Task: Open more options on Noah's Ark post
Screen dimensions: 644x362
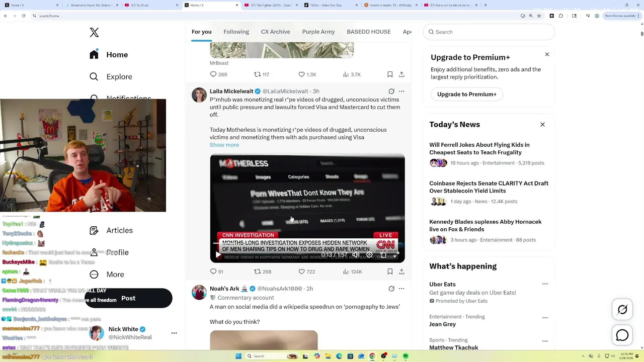Action: tap(401, 289)
